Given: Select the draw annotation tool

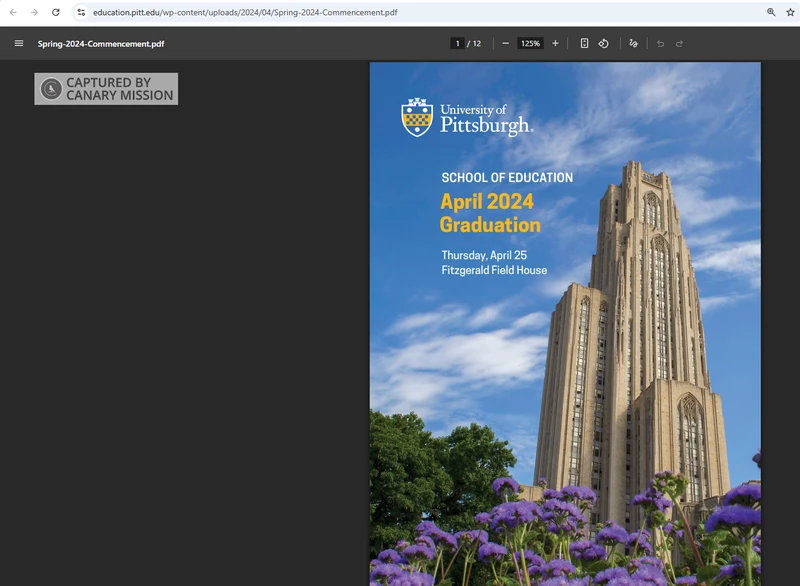Looking at the screenshot, I should [634, 43].
